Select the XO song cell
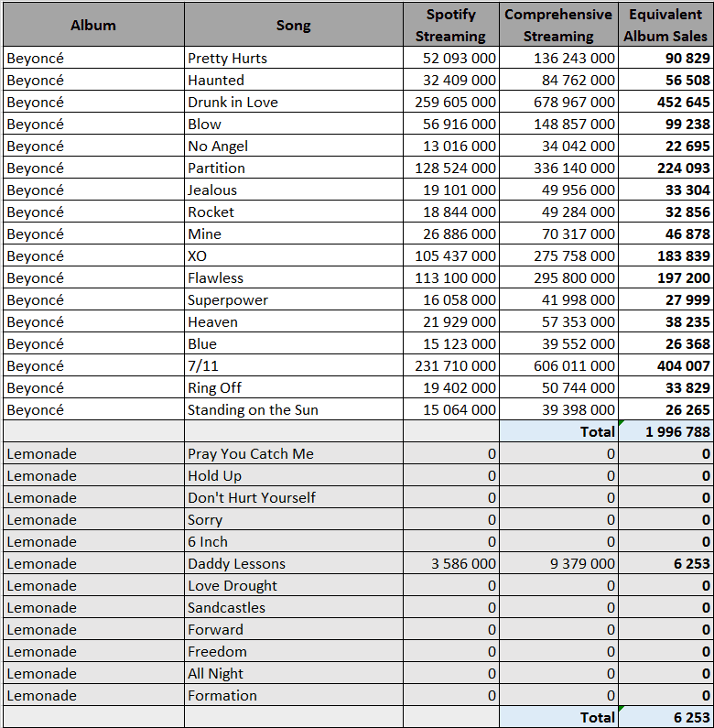Image resolution: width=714 pixels, height=728 pixels. pos(294,255)
